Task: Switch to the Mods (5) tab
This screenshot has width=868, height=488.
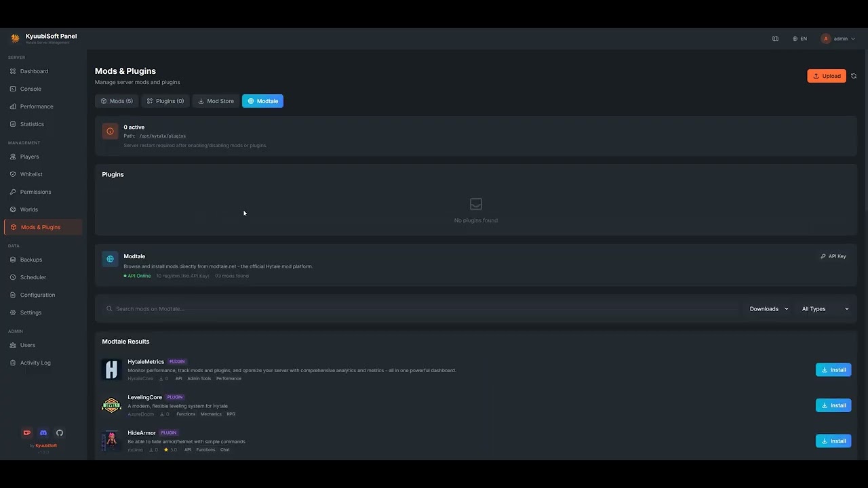Action: (x=117, y=101)
